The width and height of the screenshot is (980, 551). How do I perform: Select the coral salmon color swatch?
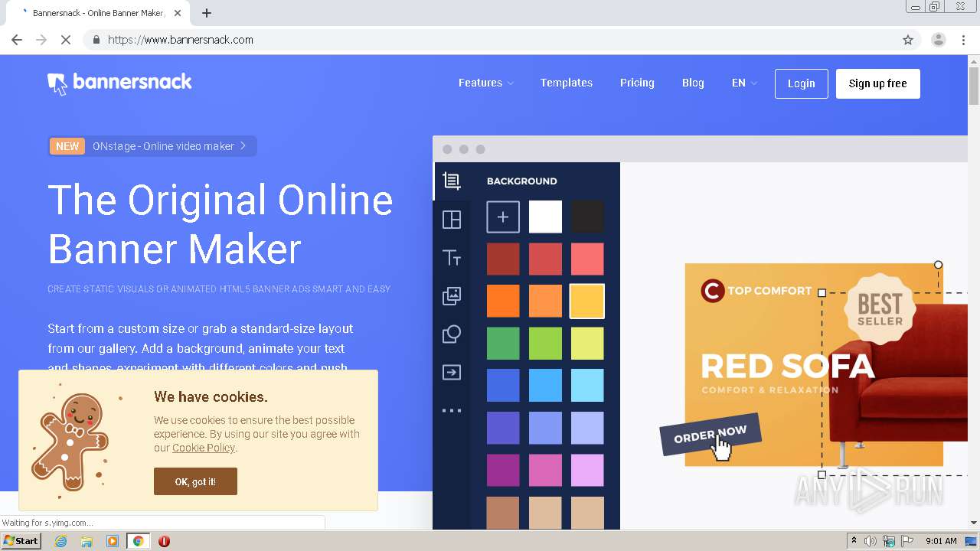pos(587,259)
